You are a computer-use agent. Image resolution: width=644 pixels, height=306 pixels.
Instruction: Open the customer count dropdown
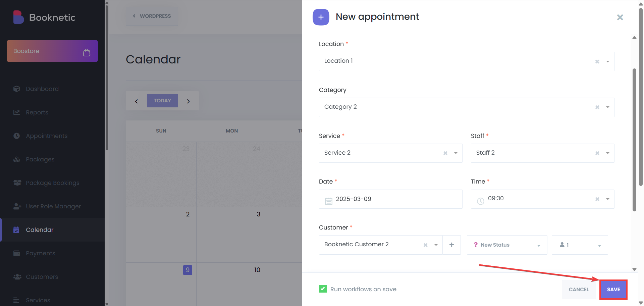pos(580,245)
